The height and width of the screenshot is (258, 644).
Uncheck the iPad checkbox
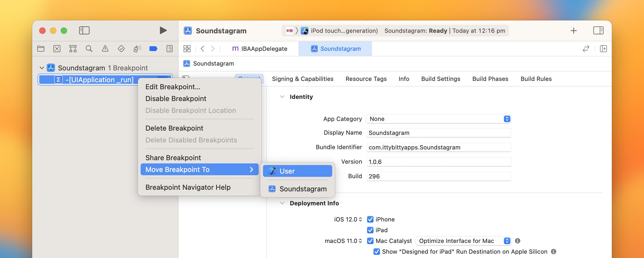[370, 230]
